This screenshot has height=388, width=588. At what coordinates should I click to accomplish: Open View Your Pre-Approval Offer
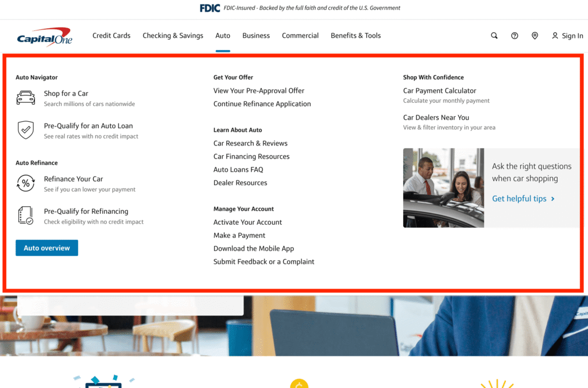[259, 91]
